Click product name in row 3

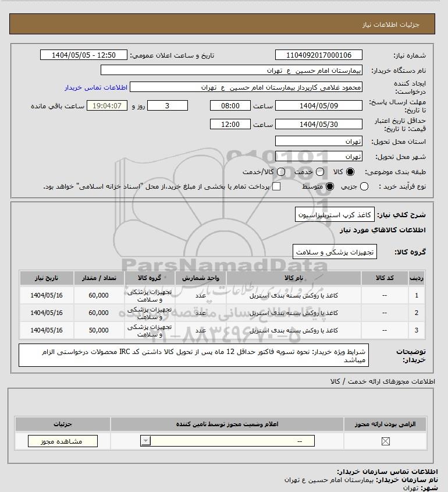coord(294,330)
